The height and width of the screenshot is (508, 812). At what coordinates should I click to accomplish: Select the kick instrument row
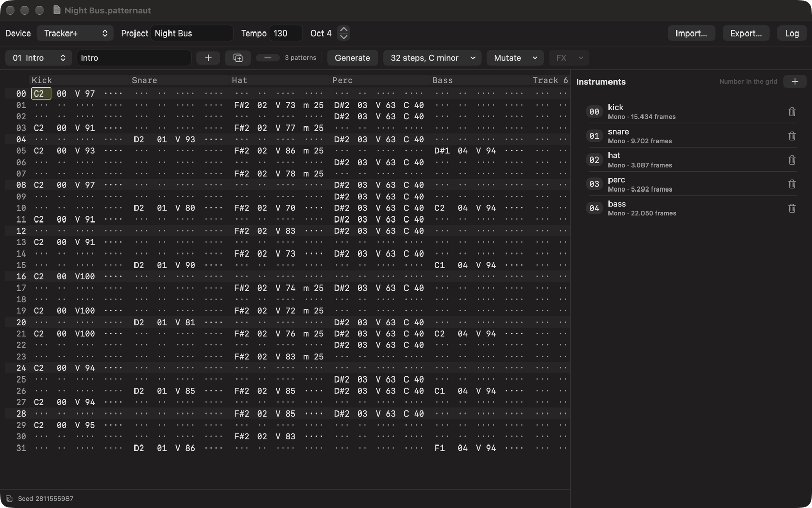click(x=691, y=112)
